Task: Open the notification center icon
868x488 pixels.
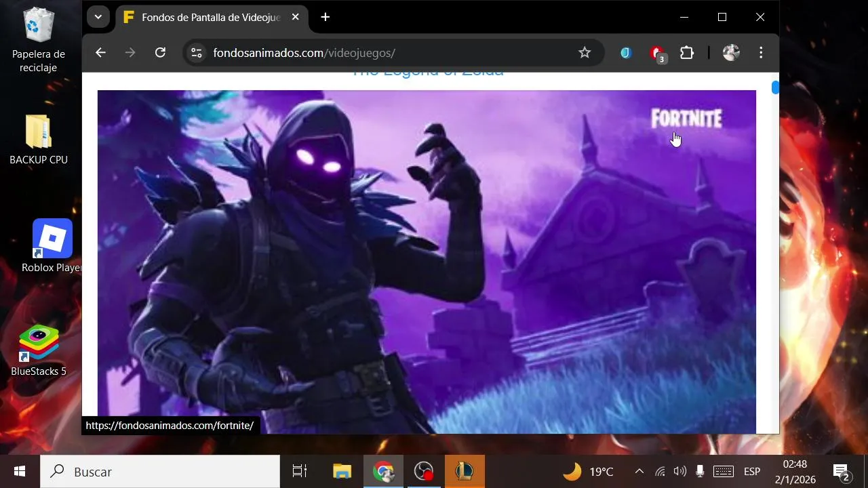Action: [842, 471]
